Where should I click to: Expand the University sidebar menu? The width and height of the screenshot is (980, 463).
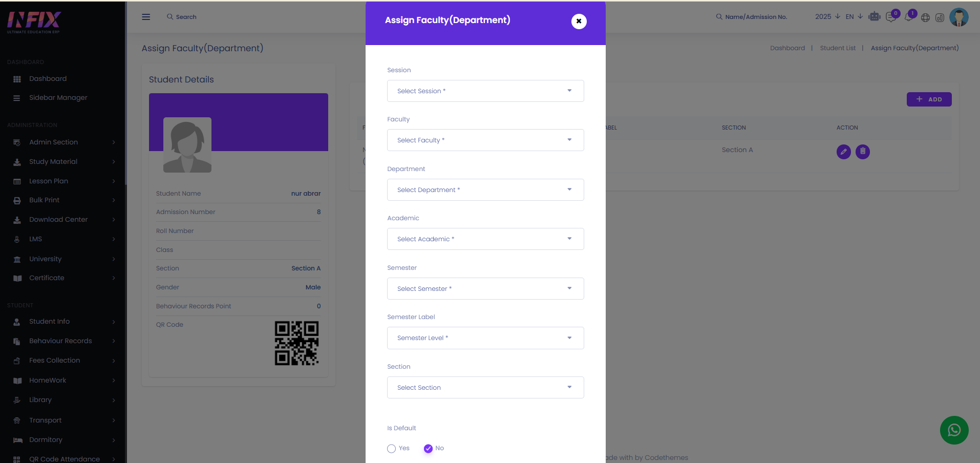click(64, 259)
